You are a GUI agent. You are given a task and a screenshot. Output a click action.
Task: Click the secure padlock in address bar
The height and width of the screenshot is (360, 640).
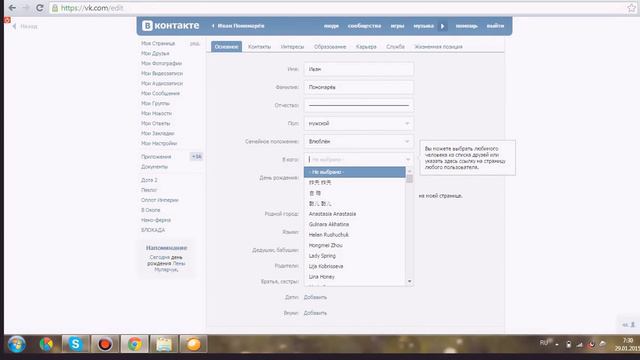(55, 8)
